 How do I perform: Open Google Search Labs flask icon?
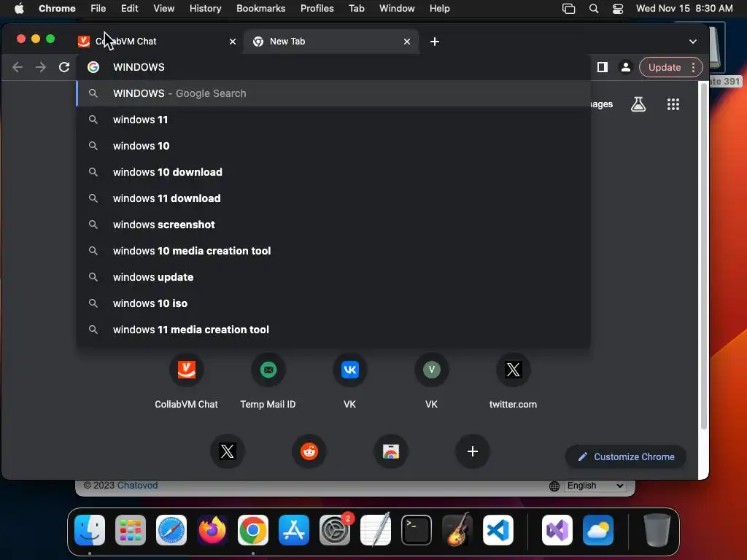click(638, 104)
